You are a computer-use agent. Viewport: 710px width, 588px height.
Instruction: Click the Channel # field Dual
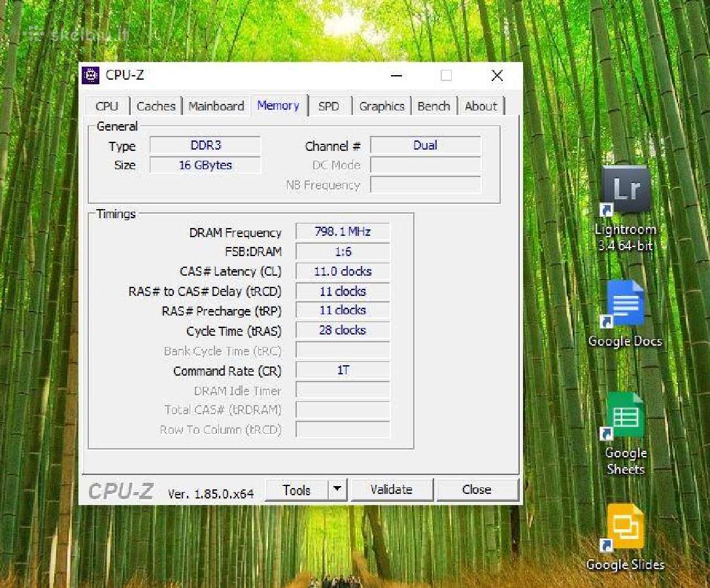pyautogui.click(x=426, y=145)
